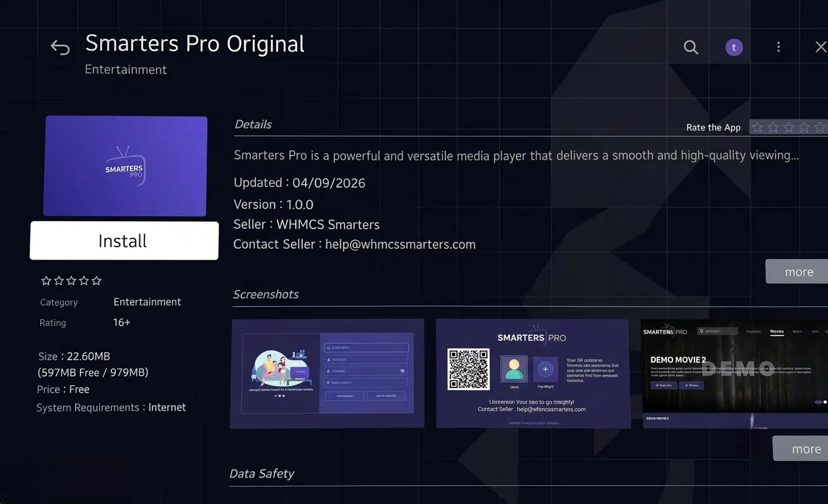
Task: Click 'System Requirements : Internet' text
Action: (x=111, y=408)
